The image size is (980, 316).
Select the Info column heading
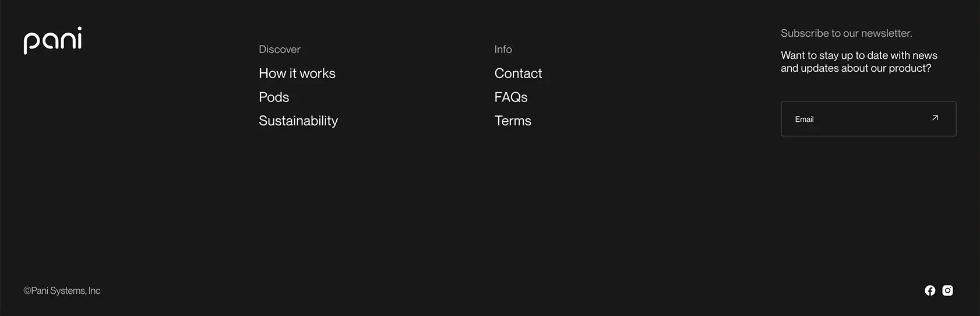click(x=503, y=50)
